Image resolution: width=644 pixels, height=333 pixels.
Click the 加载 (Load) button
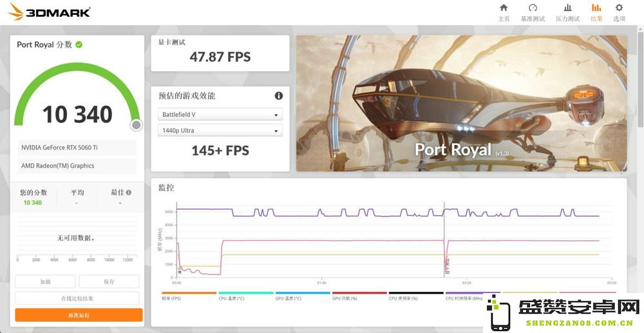(x=45, y=281)
